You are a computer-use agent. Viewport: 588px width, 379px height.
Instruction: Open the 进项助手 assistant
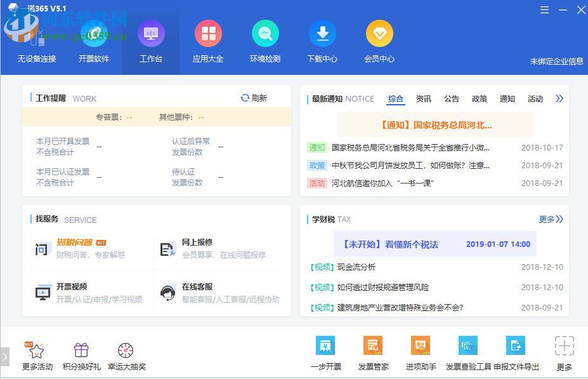[421, 351]
